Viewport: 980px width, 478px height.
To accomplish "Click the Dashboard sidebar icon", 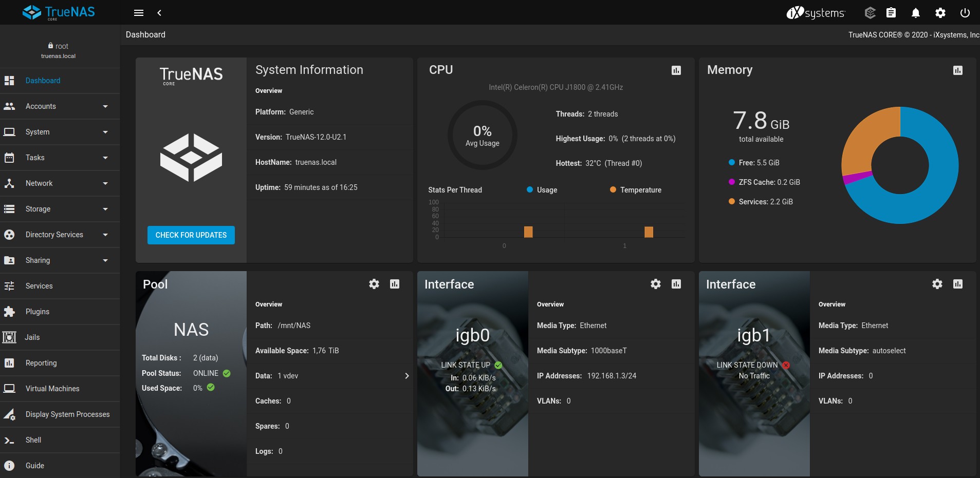I will (x=9, y=81).
